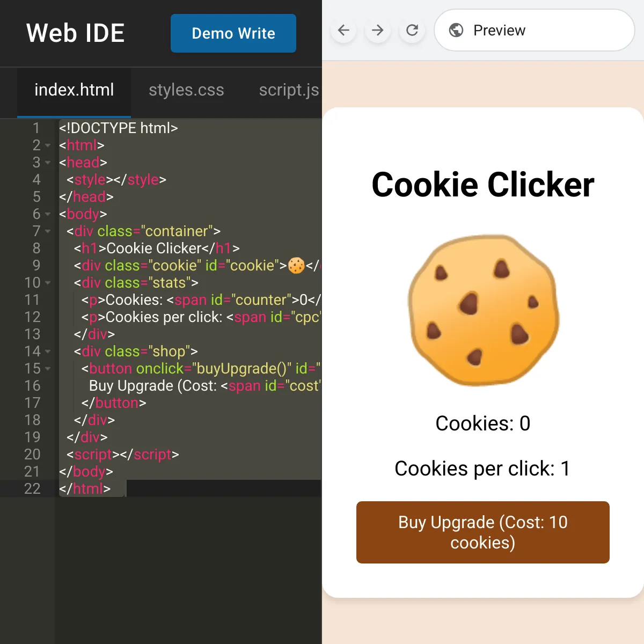Click the big cookie image

(483, 310)
